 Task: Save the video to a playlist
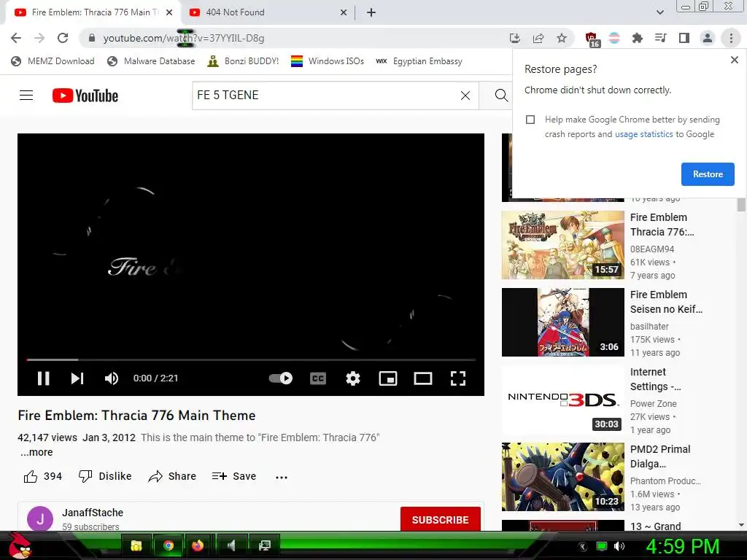[234, 476]
